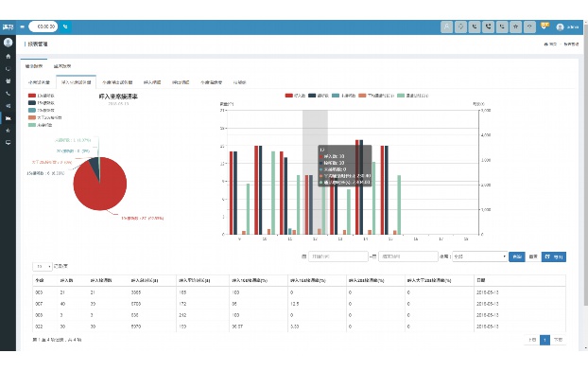Viewport: 588px width, 371px height.
Task: Click the middle phone button with arrows in top bar
Action: coord(488,26)
